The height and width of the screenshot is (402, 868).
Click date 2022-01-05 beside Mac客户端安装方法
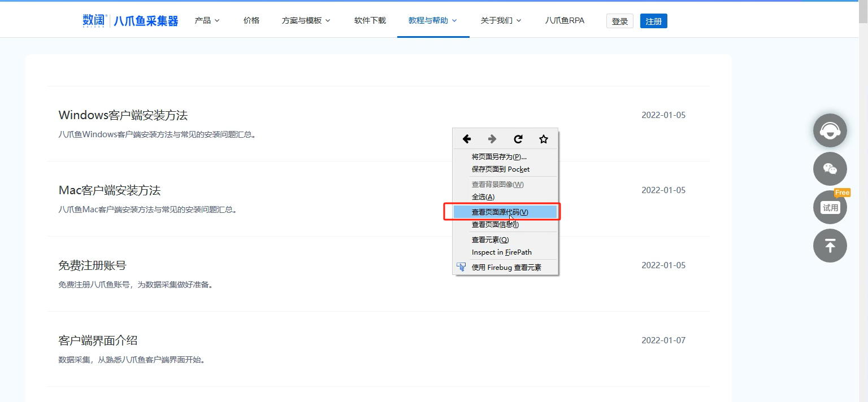663,190
